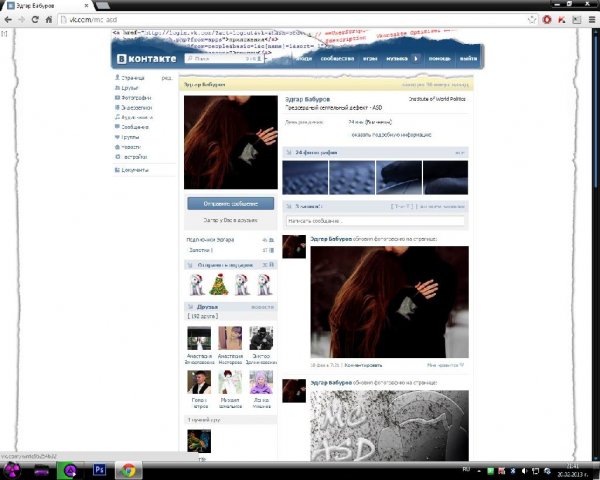The height and width of the screenshot is (480, 600).
Task: Click the Windows Start orb
Action: [x=13, y=470]
